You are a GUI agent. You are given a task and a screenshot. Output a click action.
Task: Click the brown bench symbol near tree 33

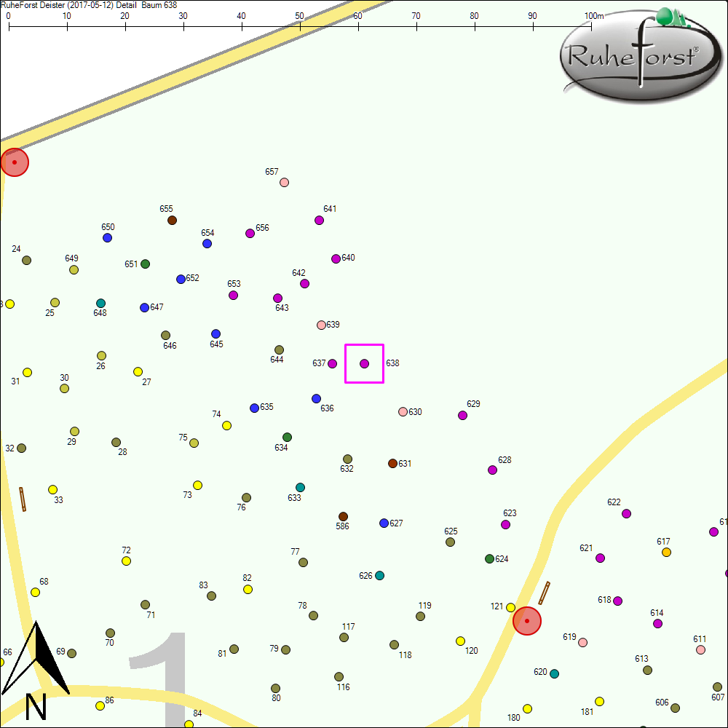pos(23,499)
